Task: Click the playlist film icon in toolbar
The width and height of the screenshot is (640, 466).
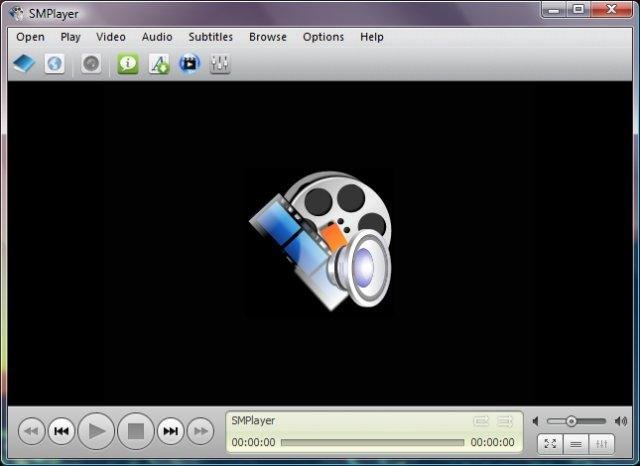Action: point(189,64)
